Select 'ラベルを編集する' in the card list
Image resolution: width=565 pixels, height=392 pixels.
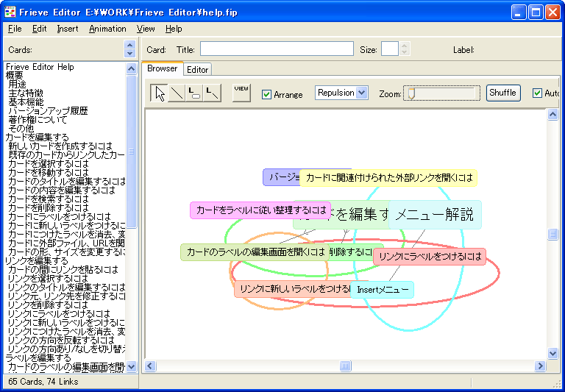(x=38, y=357)
